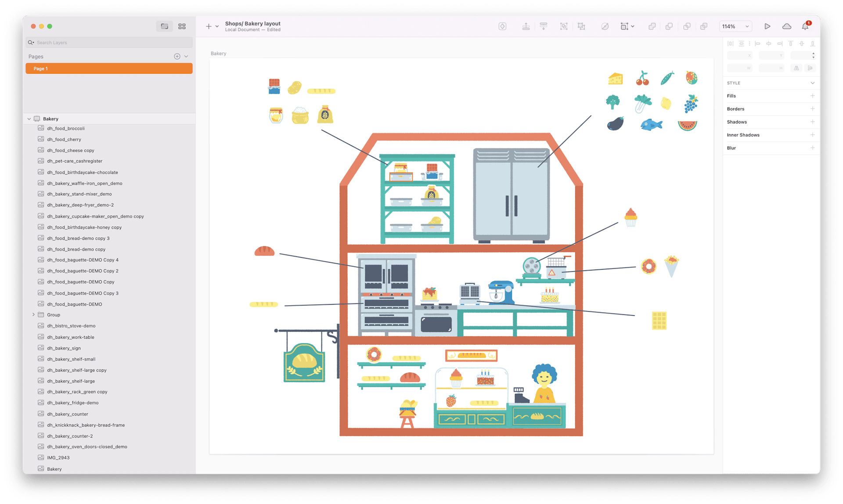Viewport: 843px width, 504px height.
Task: Expand the Group layer
Action: (x=33, y=315)
